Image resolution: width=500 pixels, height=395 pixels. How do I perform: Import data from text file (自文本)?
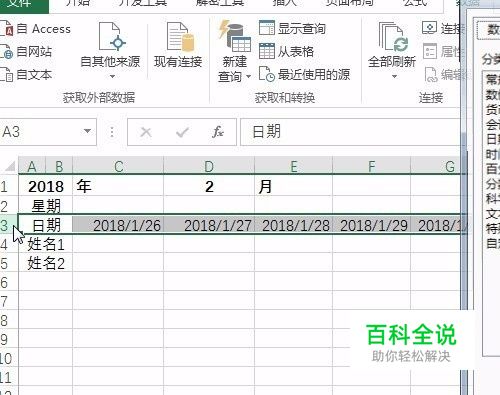(26, 74)
